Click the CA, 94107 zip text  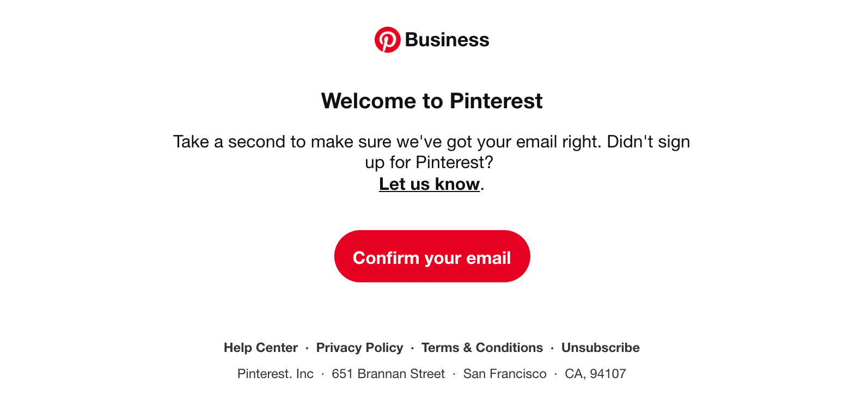tap(596, 374)
